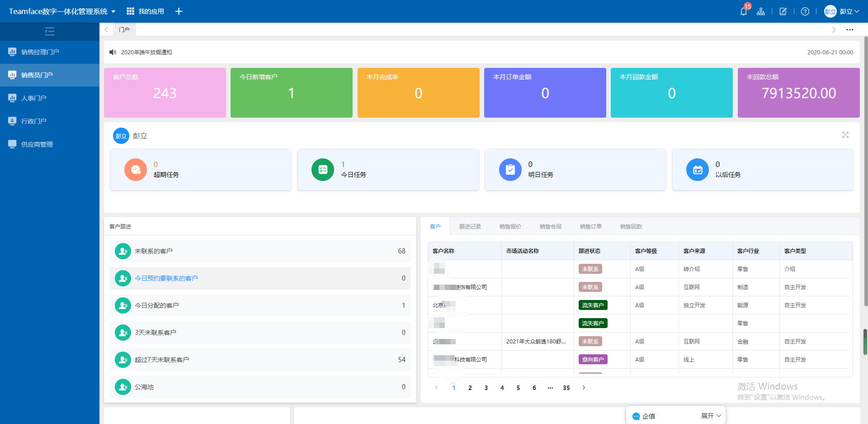Open the 彭立 user account dropdown
This screenshot has height=424, width=868.
tap(841, 11)
